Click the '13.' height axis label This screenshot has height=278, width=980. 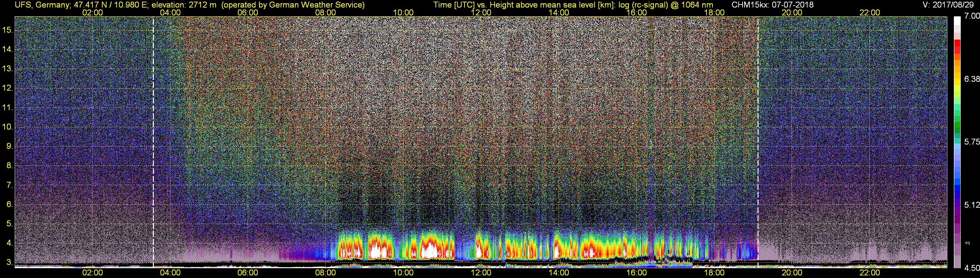(8, 69)
